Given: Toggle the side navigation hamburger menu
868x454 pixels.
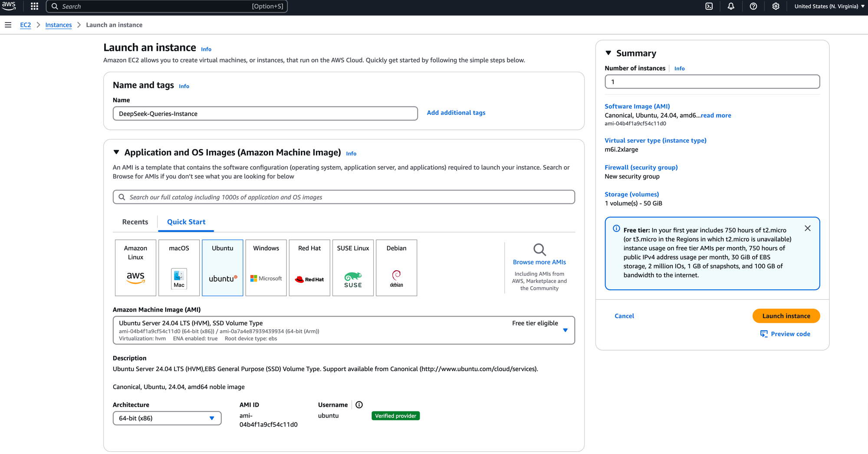Looking at the screenshot, I should point(8,25).
